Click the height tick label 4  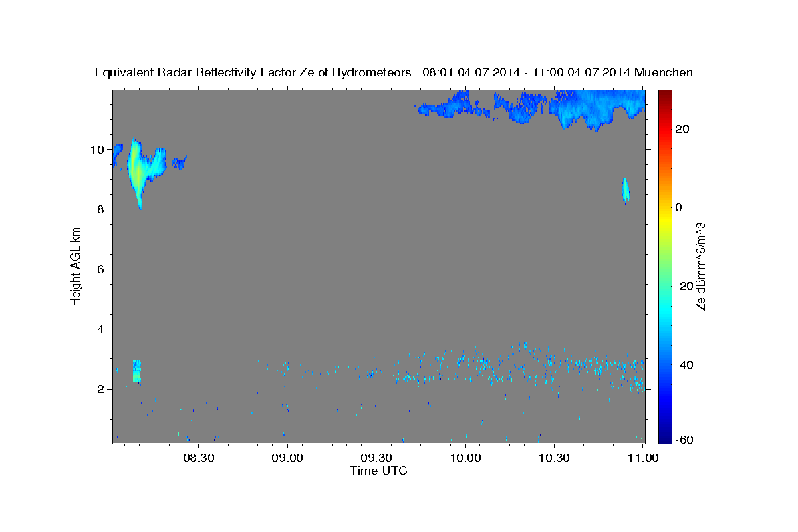tap(101, 329)
